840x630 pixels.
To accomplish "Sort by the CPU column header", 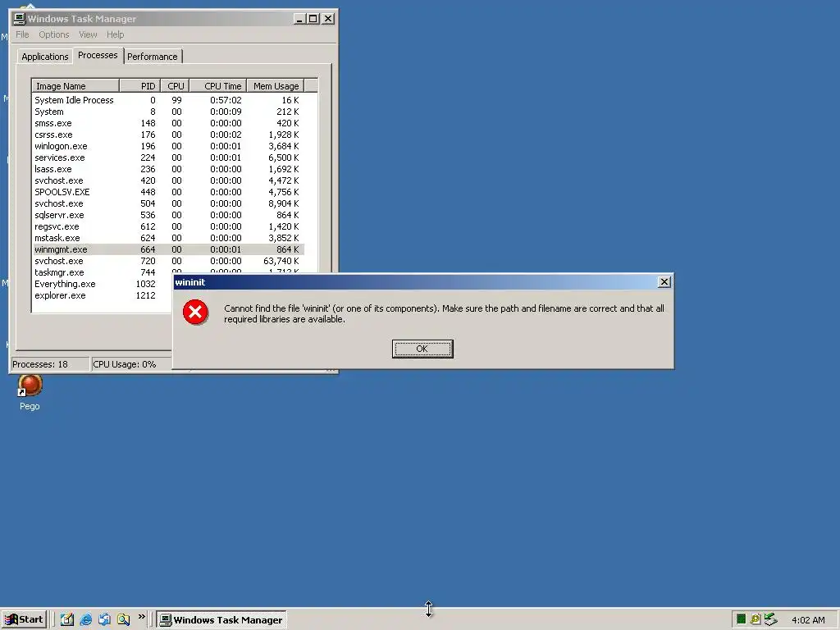I will tap(175, 85).
